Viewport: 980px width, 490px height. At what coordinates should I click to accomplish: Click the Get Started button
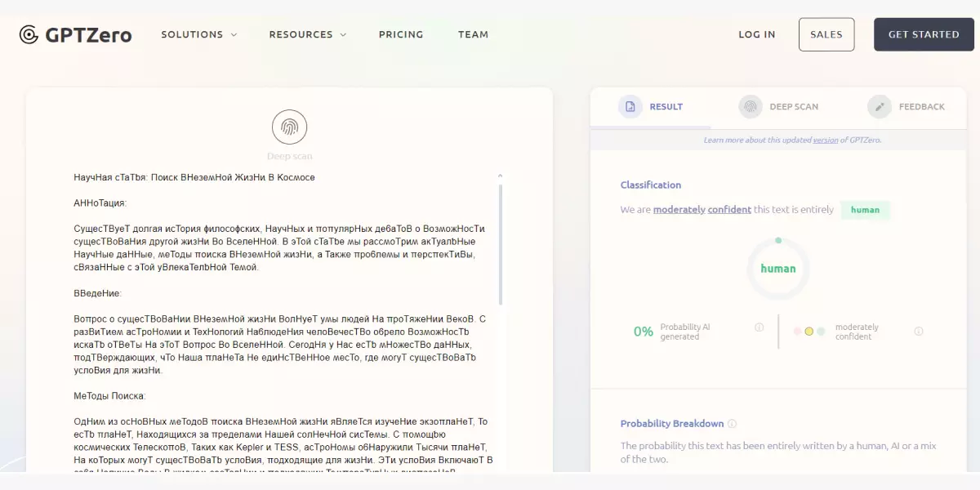[x=924, y=34]
